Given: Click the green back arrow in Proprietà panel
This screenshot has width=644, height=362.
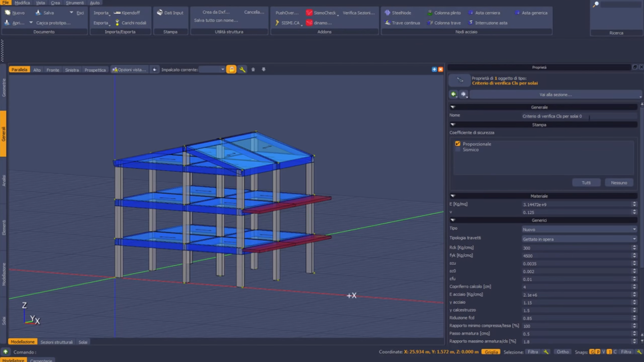Looking at the screenshot, I should [x=453, y=95].
